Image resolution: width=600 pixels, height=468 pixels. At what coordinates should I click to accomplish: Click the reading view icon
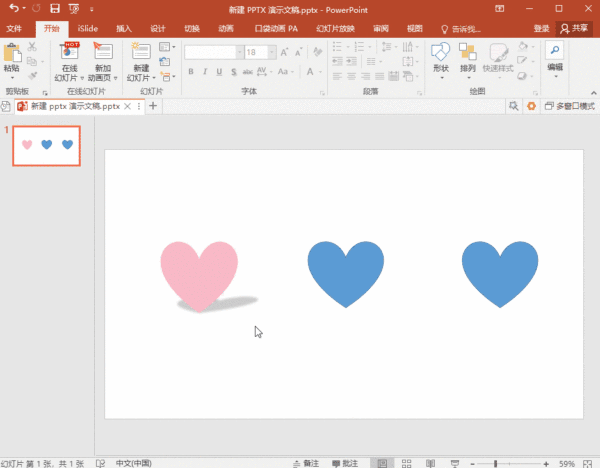coord(430,463)
